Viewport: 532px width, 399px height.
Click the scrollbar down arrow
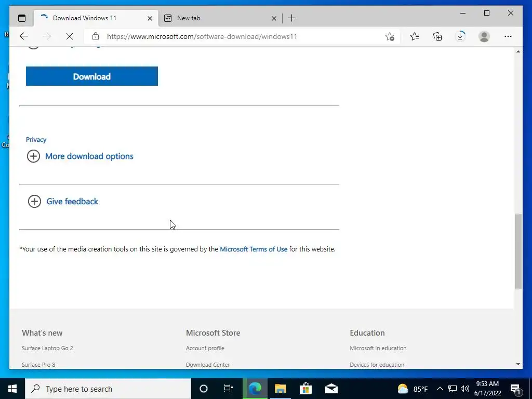pyautogui.click(x=518, y=364)
